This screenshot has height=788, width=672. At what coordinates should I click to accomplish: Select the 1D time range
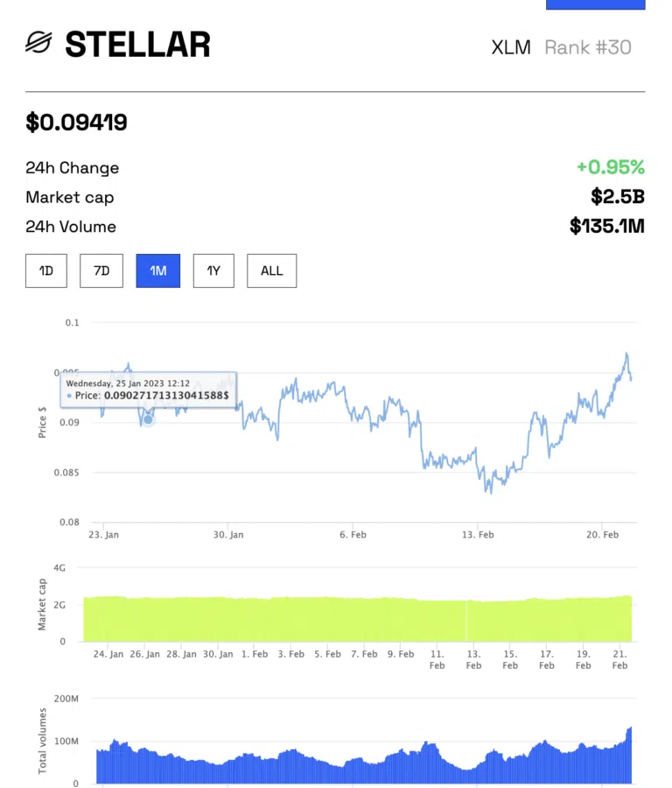click(x=46, y=271)
